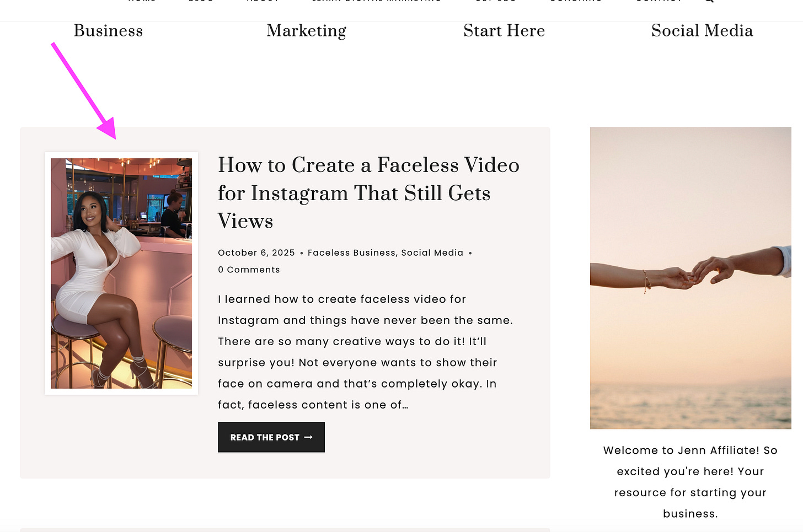Click the October 6, 2025 post date
Screen dimensions: 803x532
tap(256, 252)
